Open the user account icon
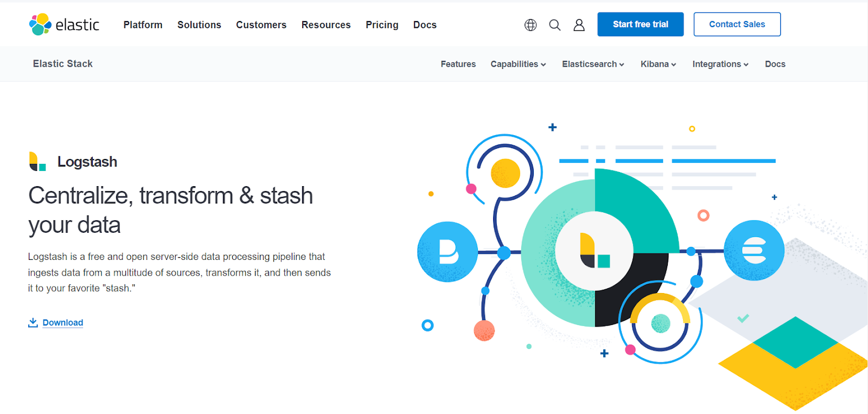This screenshot has width=868, height=414. 579,25
